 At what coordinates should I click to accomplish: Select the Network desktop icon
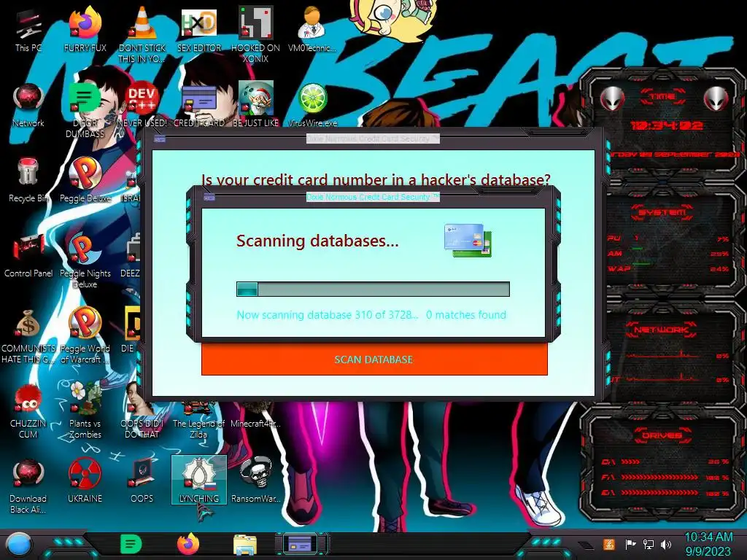coord(28,105)
